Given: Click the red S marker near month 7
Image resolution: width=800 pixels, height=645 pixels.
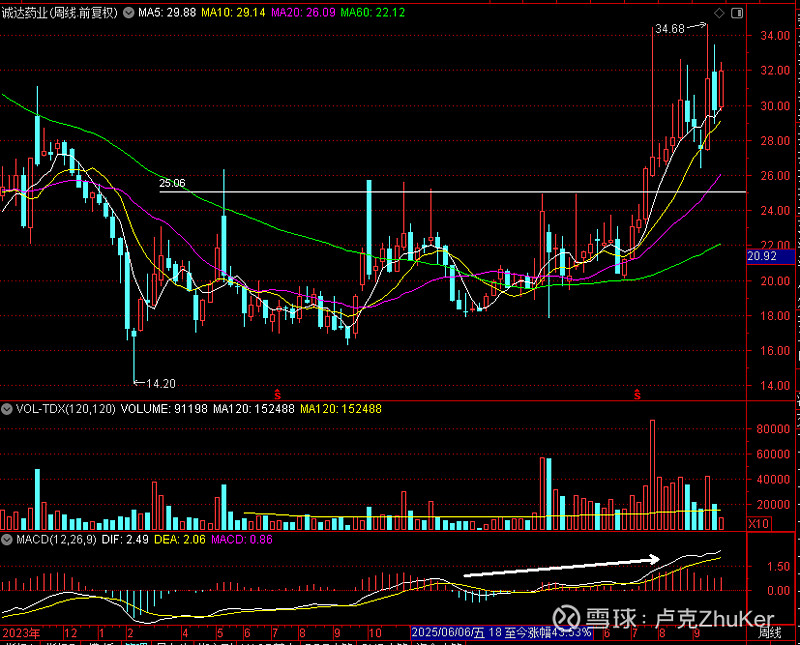Looking at the screenshot, I should 637,394.
